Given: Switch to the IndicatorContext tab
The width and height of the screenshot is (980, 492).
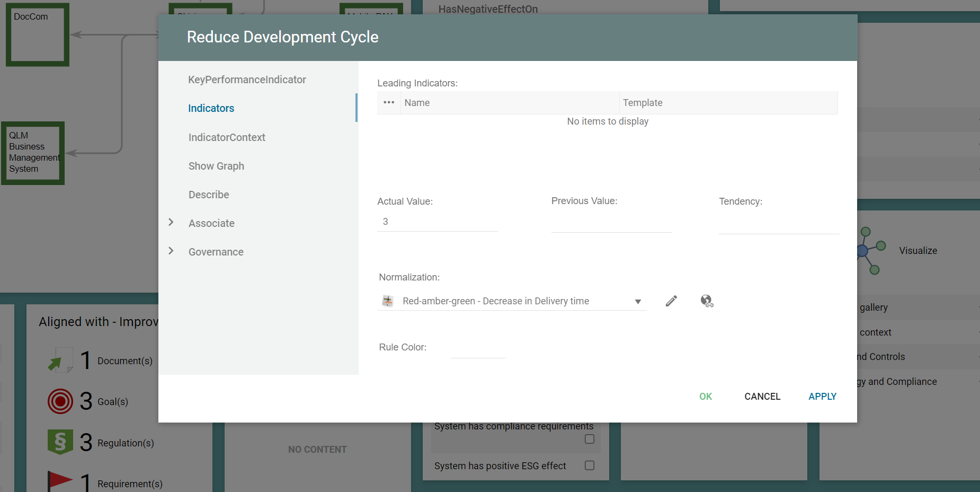Looking at the screenshot, I should point(227,137).
